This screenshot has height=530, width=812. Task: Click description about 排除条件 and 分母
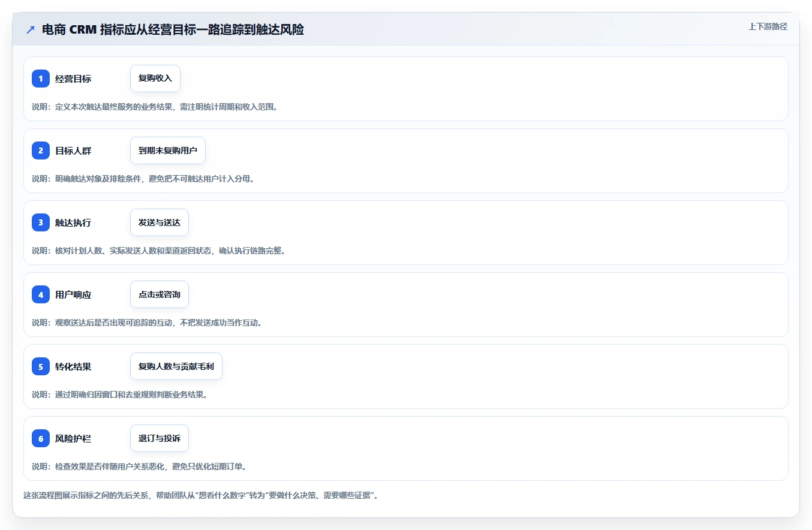click(x=143, y=179)
